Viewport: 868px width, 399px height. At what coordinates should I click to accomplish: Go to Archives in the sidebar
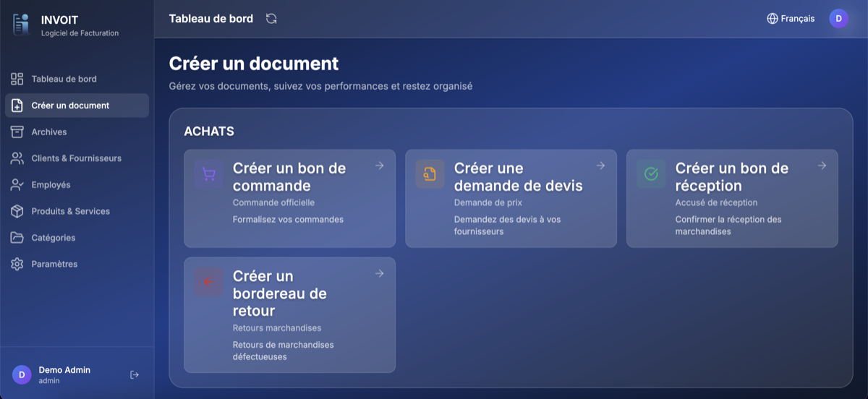tap(77, 132)
